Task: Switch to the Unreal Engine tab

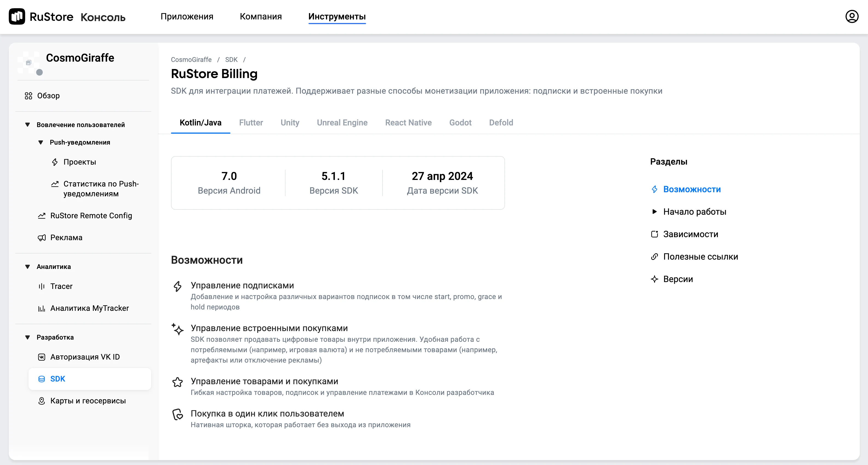Action: tap(342, 123)
